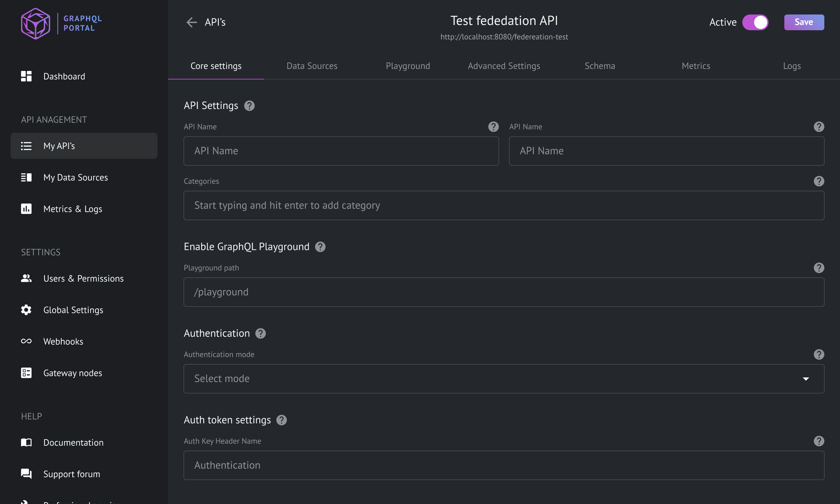840x504 pixels.
Task: Switch to the Data Sources tab
Action: click(x=312, y=66)
